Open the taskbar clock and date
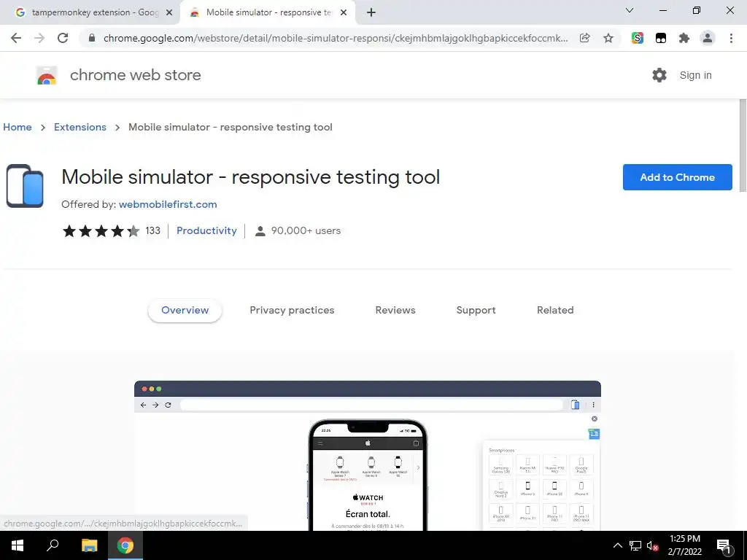This screenshot has height=560, width=747. pos(684,545)
